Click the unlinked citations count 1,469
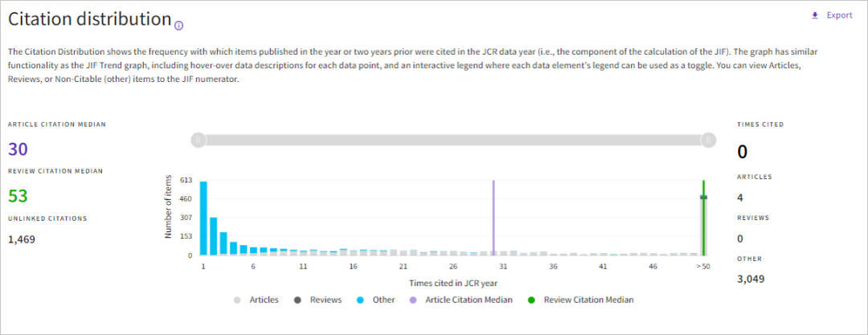 (x=22, y=239)
